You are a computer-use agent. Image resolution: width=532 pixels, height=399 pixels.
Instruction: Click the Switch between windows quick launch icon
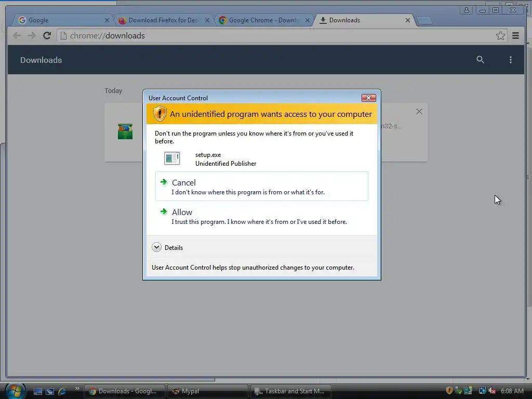click(x=50, y=391)
